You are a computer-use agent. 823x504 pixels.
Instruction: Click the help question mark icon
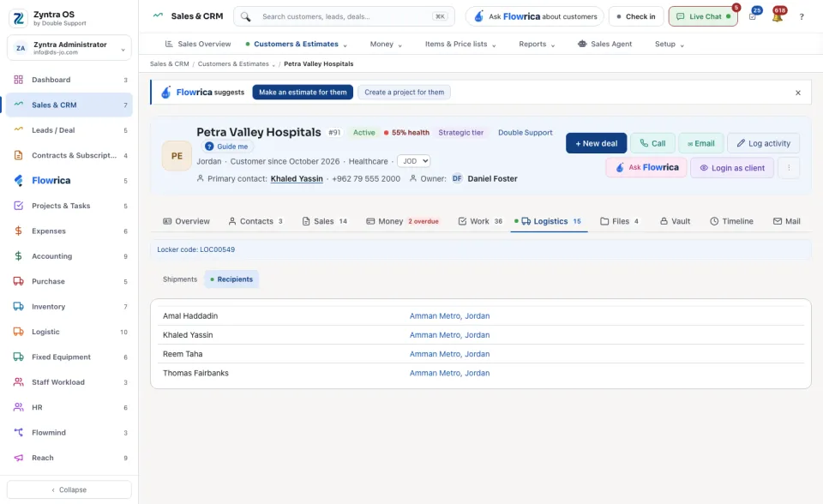tap(802, 17)
